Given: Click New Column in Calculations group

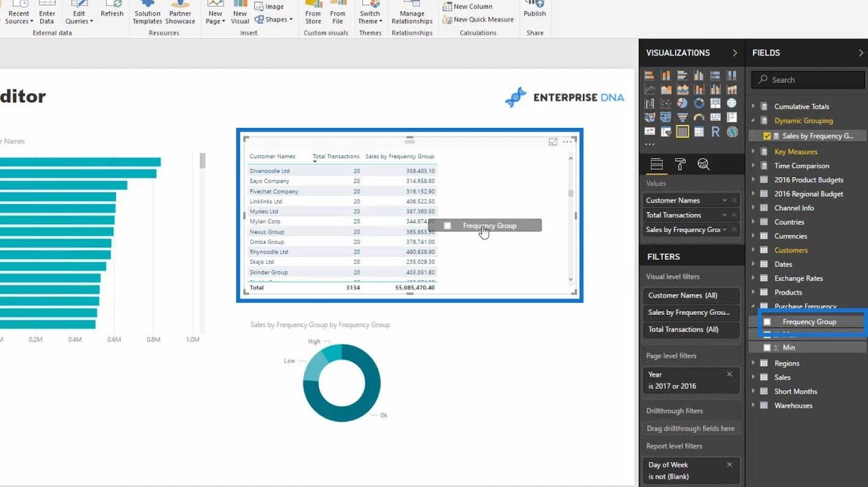Looking at the screenshot, I should 468,6.
